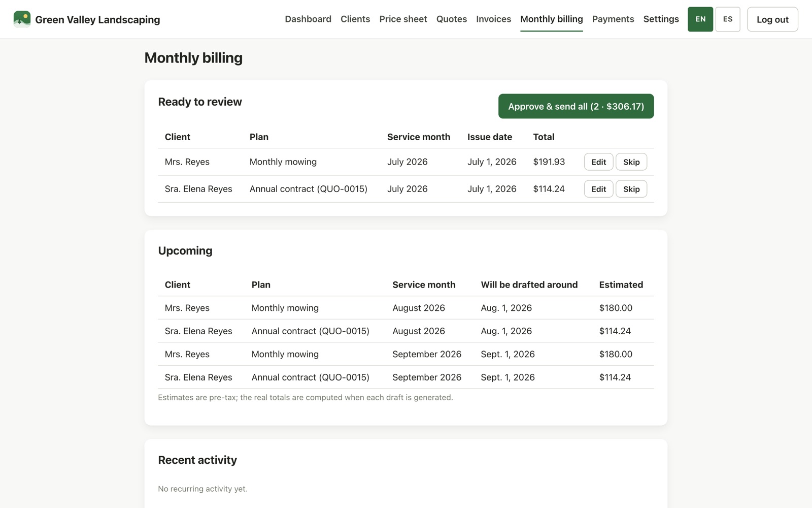Select the $191.93 total cell
812x508 pixels.
pos(549,162)
